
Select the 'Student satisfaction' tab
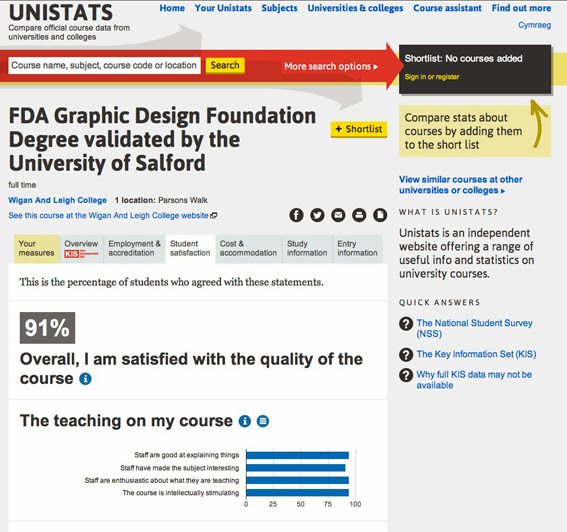pyautogui.click(x=190, y=248)
